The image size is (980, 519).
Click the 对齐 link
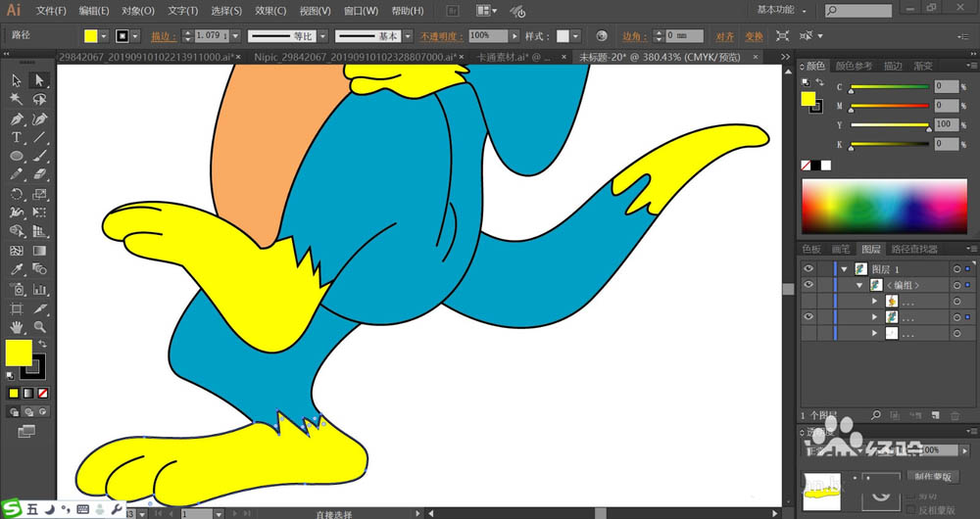point(725,36)
